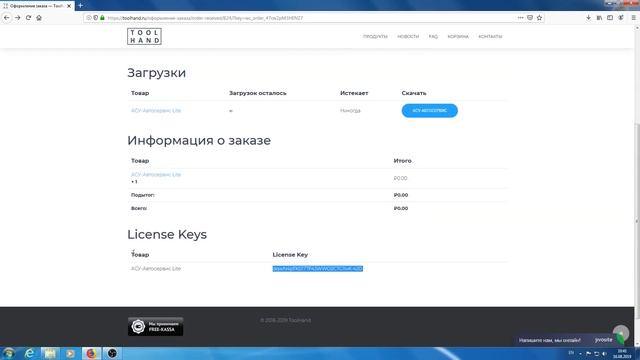Open the browser home page icon

39,18
